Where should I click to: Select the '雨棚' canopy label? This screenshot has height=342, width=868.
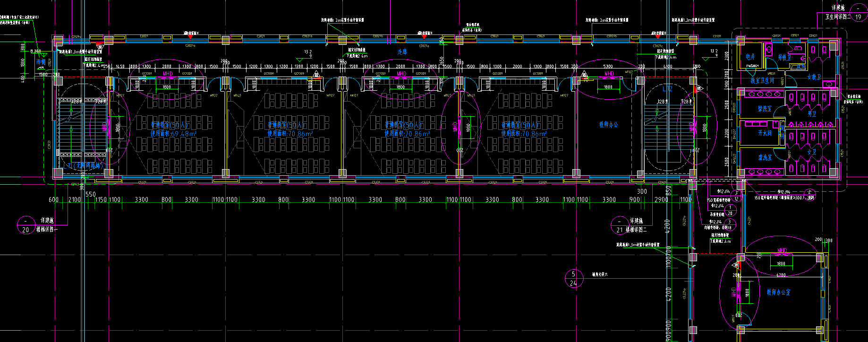41,62
